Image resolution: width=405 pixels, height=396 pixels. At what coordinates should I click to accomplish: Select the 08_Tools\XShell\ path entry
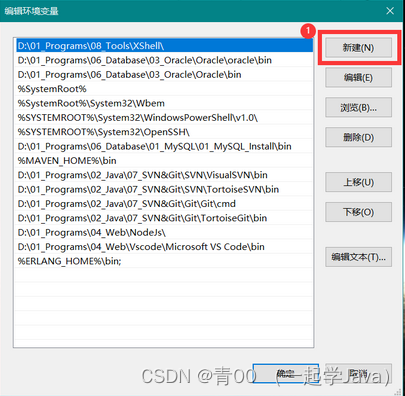(x=164, y=46)
